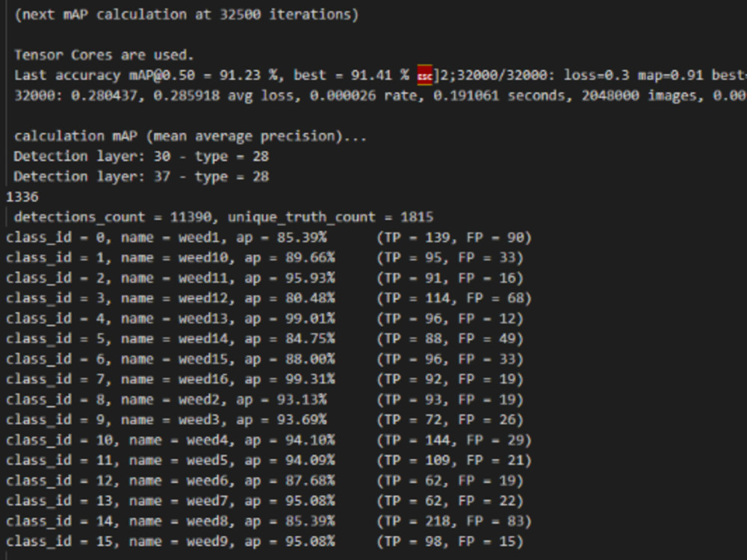Click the weed14 ap = 84.75% row
The width and height of the screenshot is (747, 560).
[x=264, y=338]
